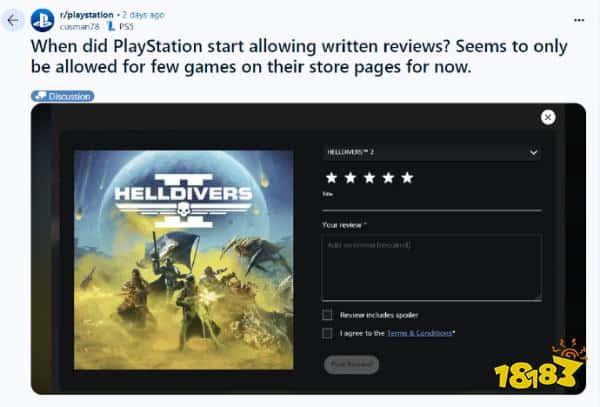The height and width of the screenshot is (407, 600).
Task: Close the review dialog with X
Action: [548, 117]
